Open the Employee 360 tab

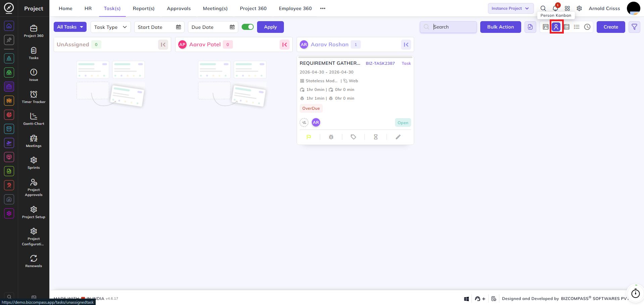pyautogui.click(x=295, y=8)
